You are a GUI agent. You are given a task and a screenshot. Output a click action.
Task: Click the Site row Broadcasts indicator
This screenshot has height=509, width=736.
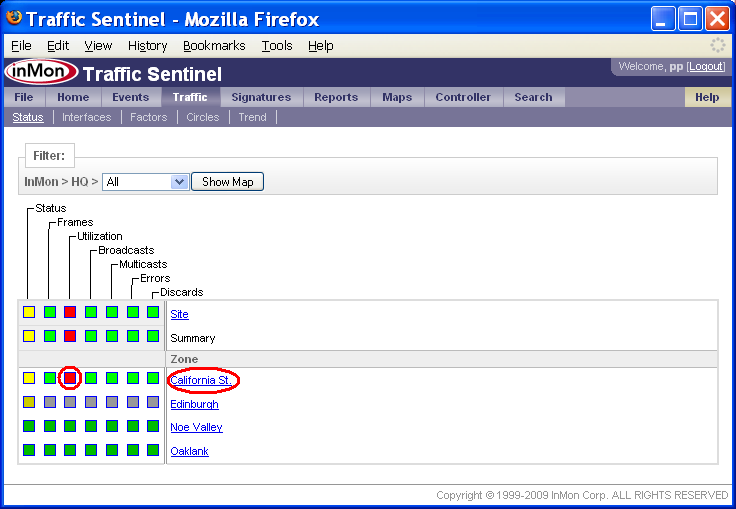[x=91, y=312]
